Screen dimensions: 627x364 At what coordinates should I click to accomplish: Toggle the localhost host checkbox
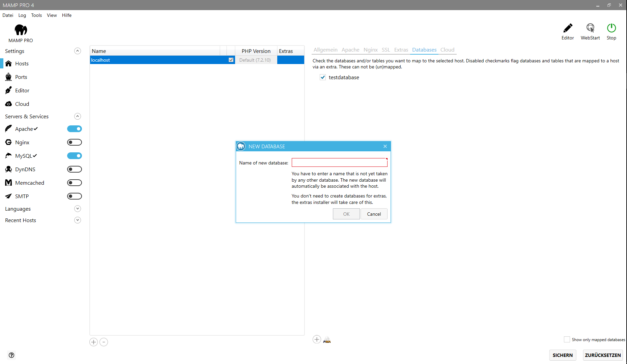[231, 60]
